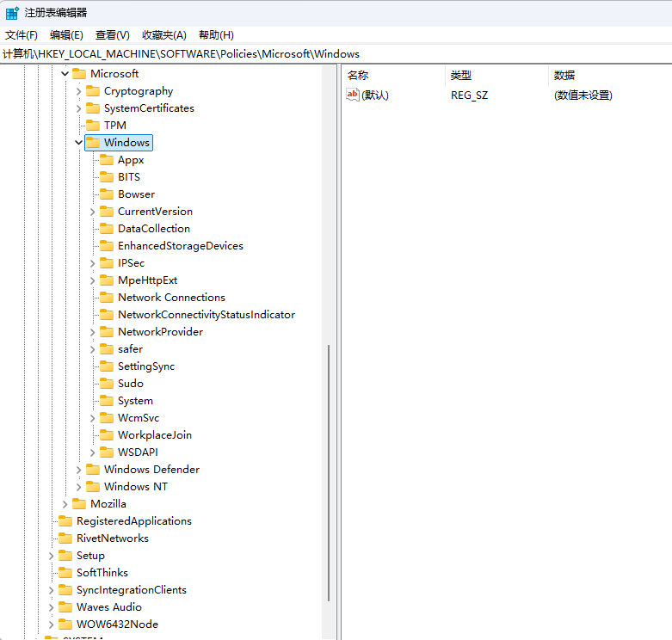This screenshot has width=672, height=640.
Task: Expand the Setup key chevron
Action: (51, 556)
